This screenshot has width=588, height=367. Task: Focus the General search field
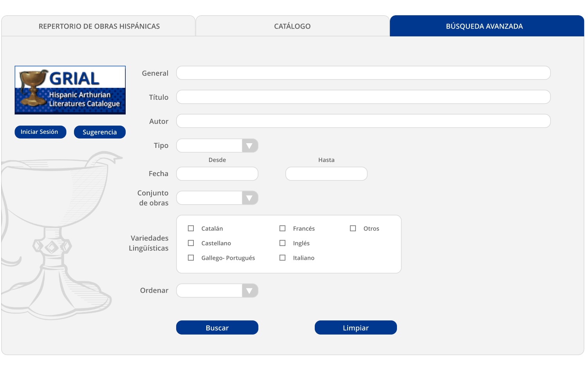tap(363, 73)
